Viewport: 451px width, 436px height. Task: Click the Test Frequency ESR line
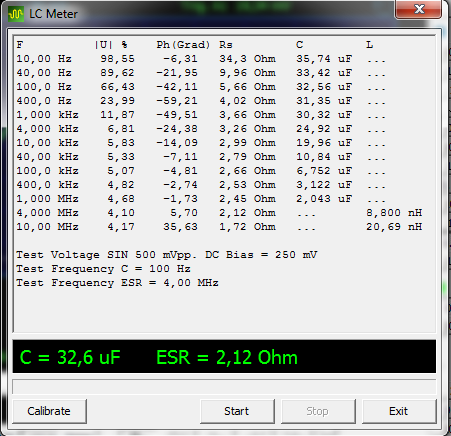pyautogui.click(x=117, y=283)
